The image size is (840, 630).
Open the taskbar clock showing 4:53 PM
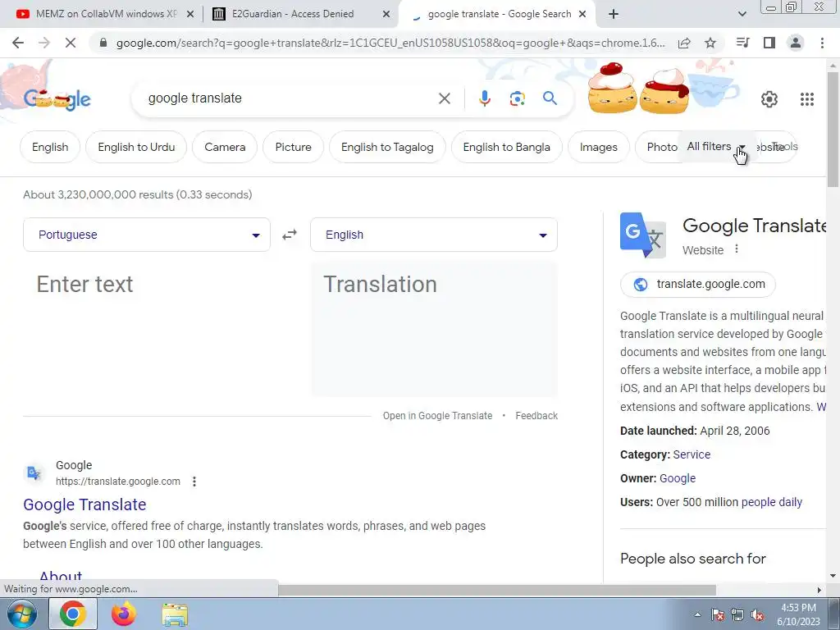click(798, 614)
